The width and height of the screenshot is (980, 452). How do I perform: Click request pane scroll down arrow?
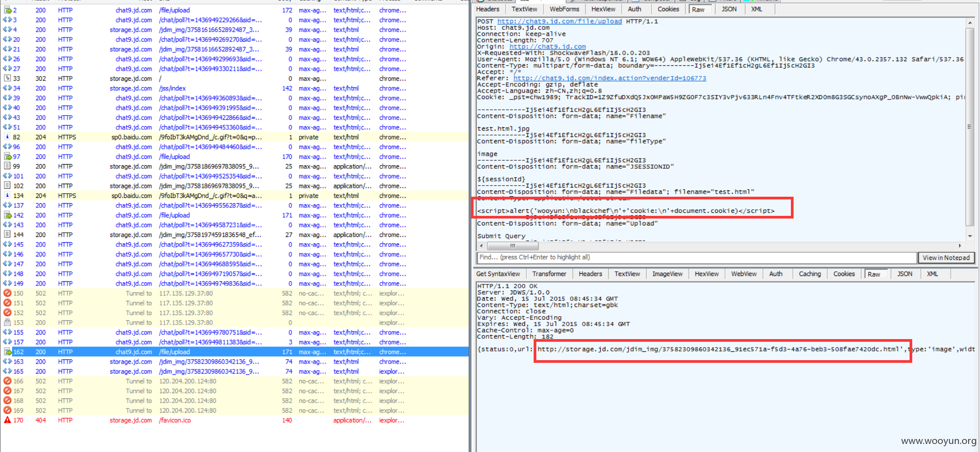pyautogui.click(x=970, y=236)
